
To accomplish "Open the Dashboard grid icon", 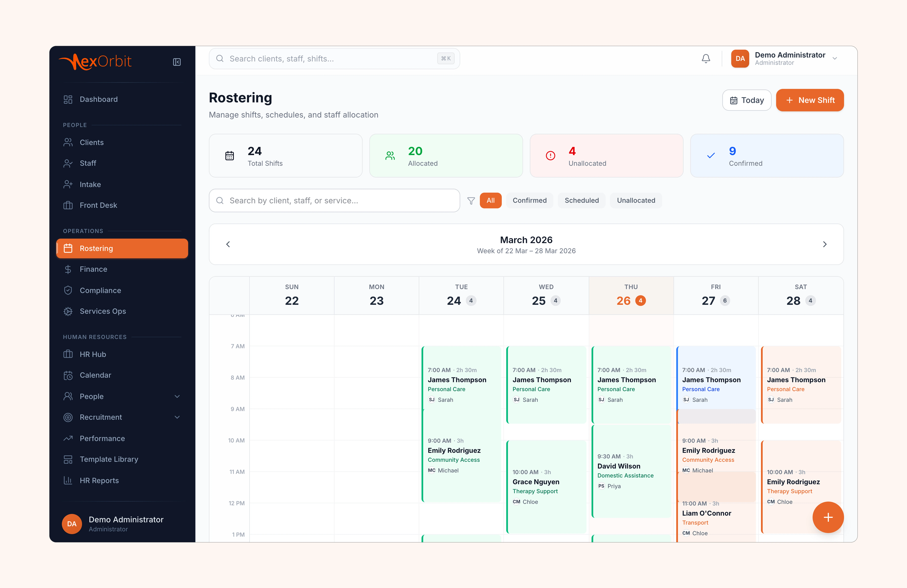I will [x=68, y=99].
